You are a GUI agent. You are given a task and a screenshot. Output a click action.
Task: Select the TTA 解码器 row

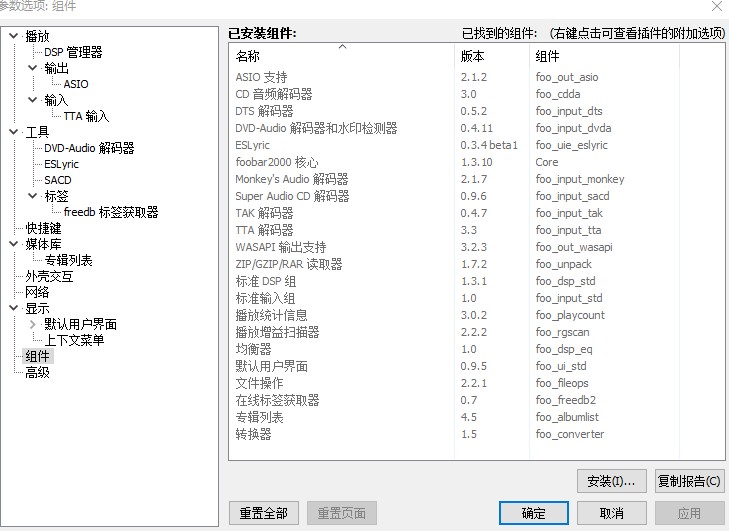pos(477,230)
